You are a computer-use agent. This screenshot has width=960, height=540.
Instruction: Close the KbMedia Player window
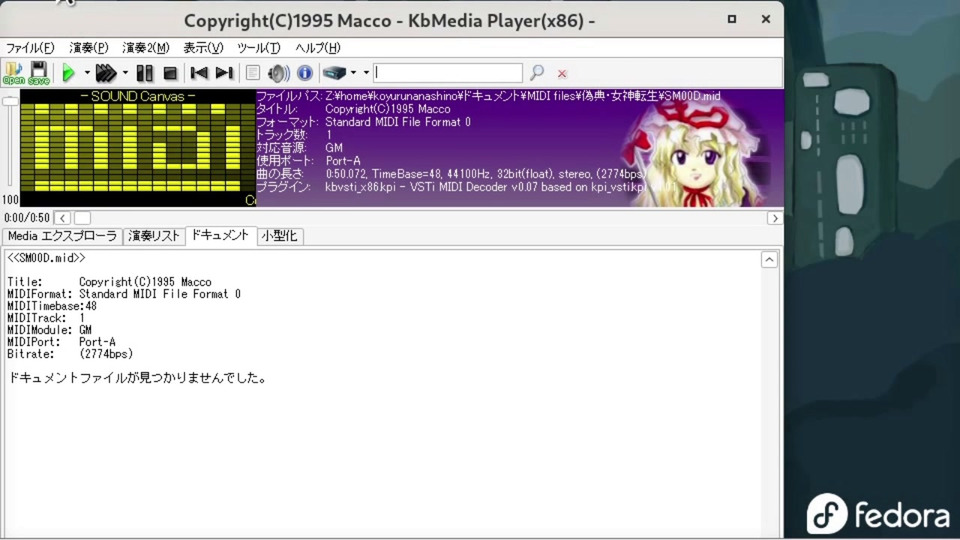[766, 19]
